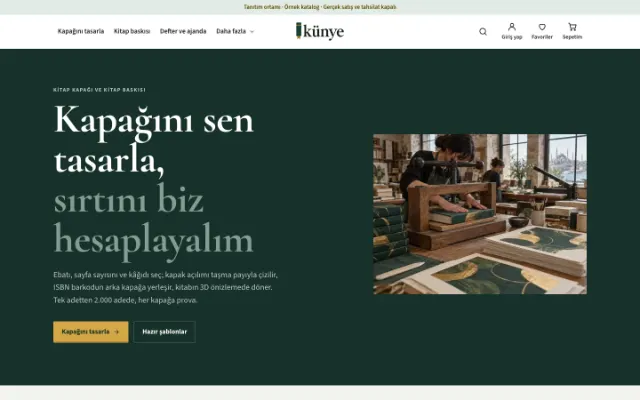The height and width of the screenshot is (400, 640).
Task: Click the 'sırtını biz hesaplayalım' heading text
Action: click(x=153, y=220)
